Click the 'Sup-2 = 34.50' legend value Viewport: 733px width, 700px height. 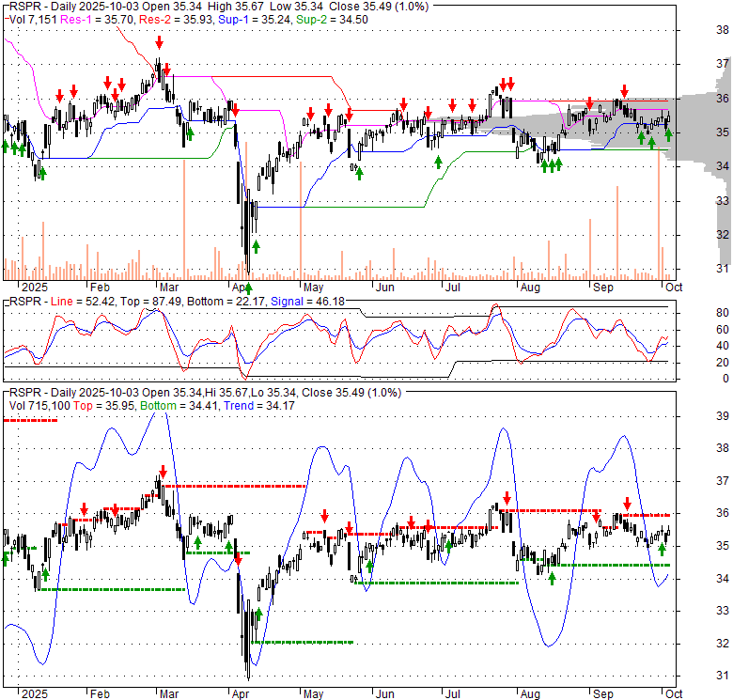click(332, 20)
